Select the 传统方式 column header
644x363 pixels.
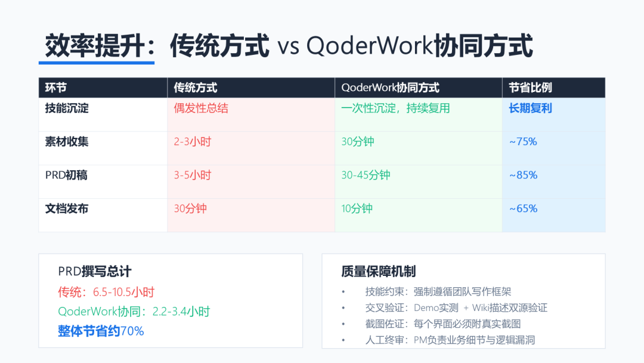[251, 88]
